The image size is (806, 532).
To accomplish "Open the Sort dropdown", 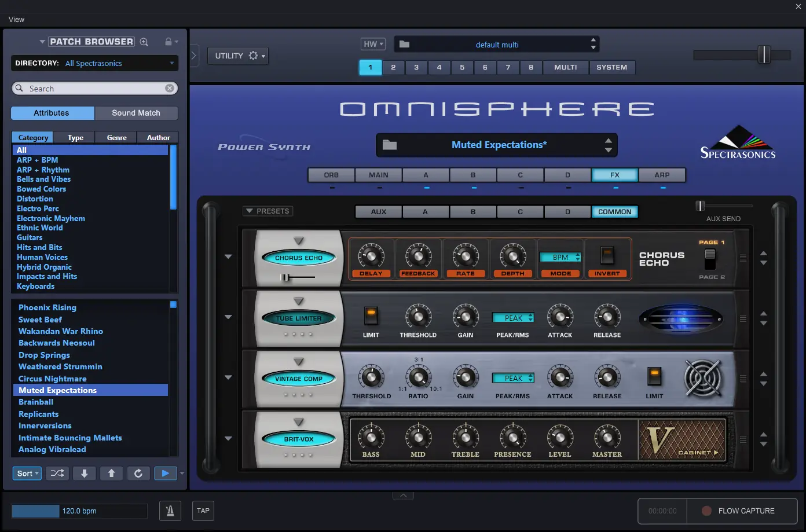I will pos(27,474).
